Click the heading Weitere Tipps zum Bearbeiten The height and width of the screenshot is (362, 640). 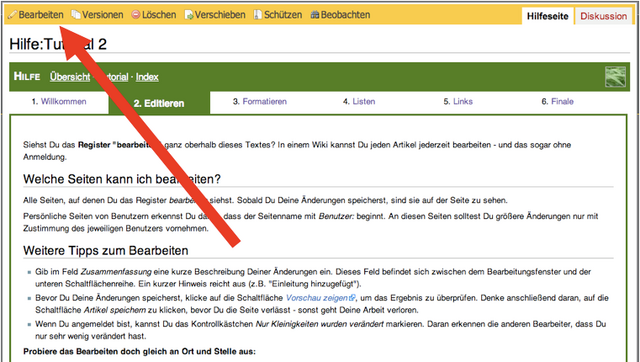point(106,250)
